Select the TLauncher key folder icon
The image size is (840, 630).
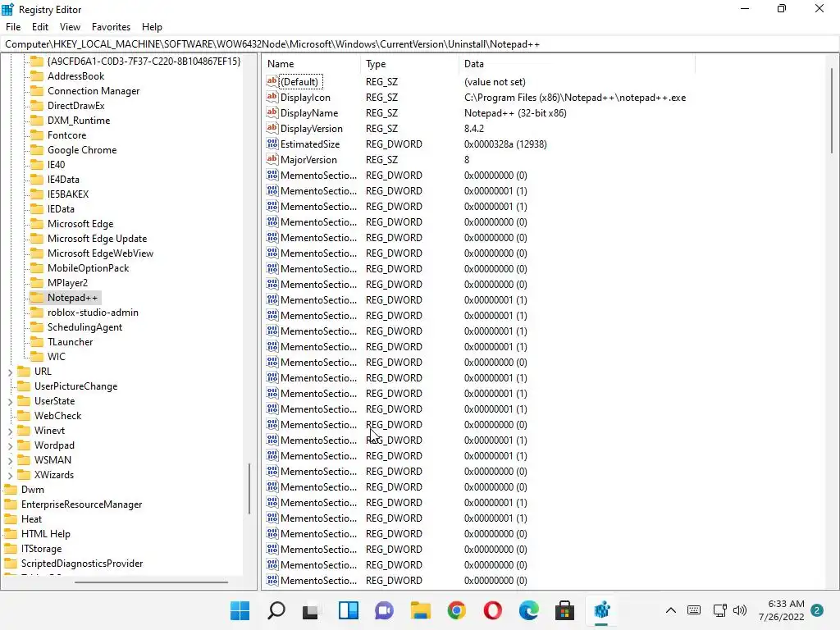[36, 342]
